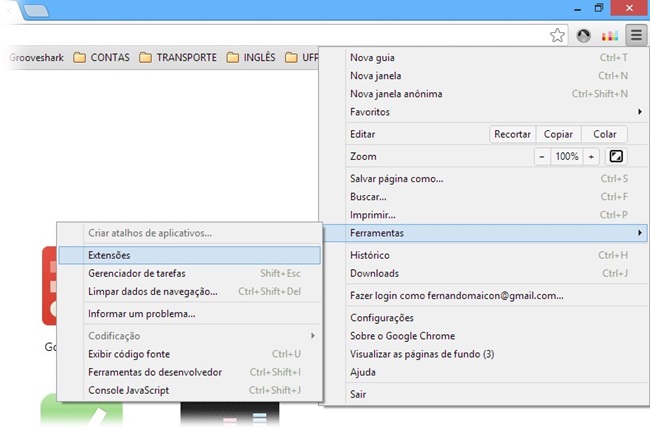The width and height of the screenshot is (650, 429).
Task: Click Criar atalhos de aplicativos...
Action: 189,233
